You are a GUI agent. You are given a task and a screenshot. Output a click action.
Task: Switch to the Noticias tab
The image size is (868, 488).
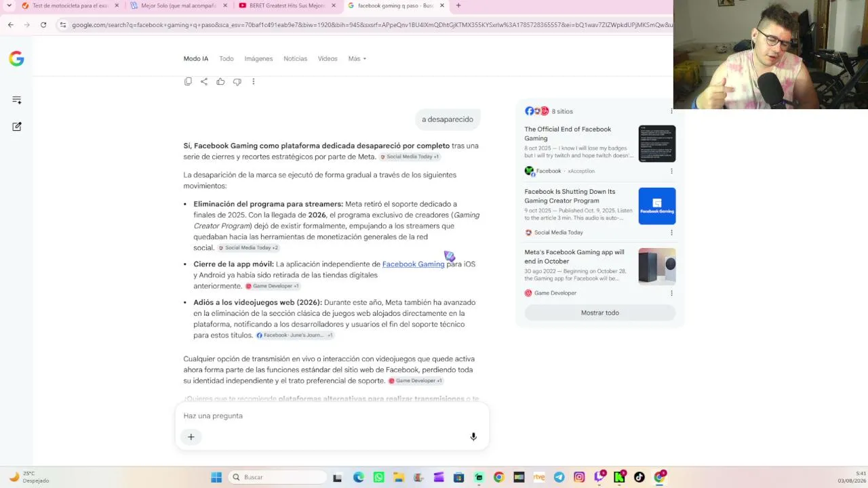pyautogui.click(x=295, y=59)
